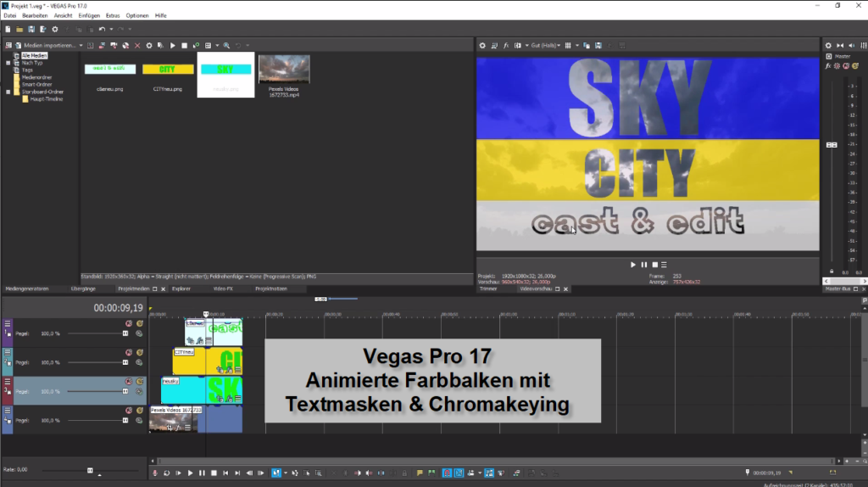Save preview snapshot to file

point(598,46)
